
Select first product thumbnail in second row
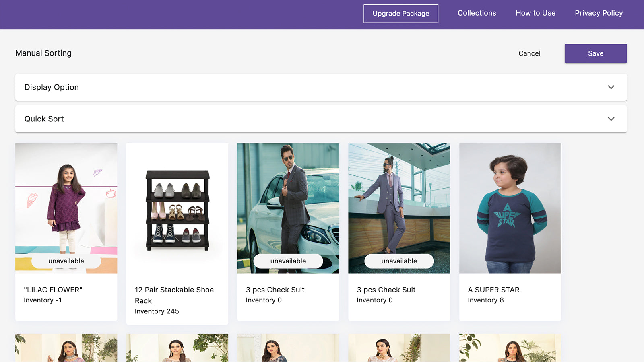click(66, 348)
